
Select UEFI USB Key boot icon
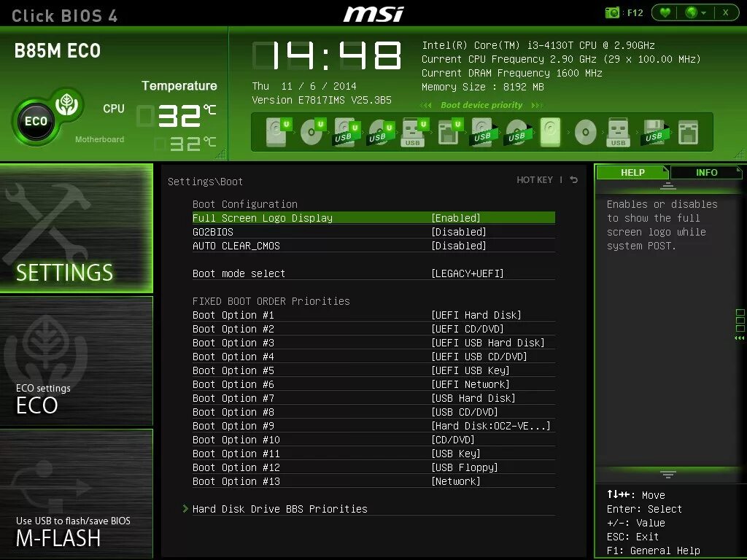(414, 131)
